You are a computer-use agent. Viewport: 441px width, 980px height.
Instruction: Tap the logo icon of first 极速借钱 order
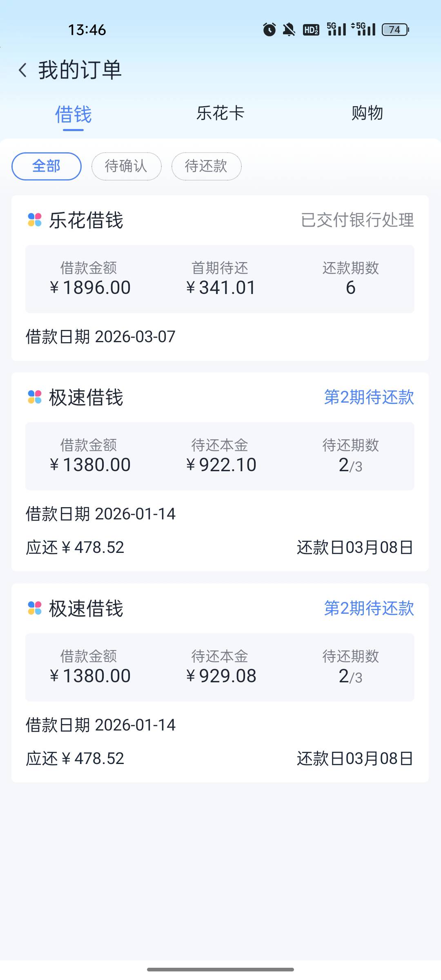pyautogui.click(x=35, y=397)
